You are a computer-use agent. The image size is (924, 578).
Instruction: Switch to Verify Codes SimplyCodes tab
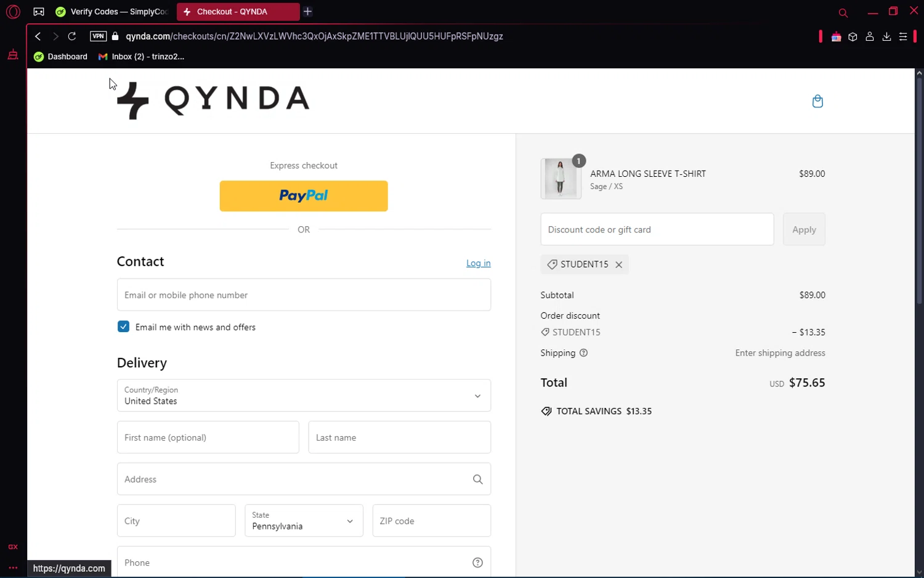[x=112, y=12]
